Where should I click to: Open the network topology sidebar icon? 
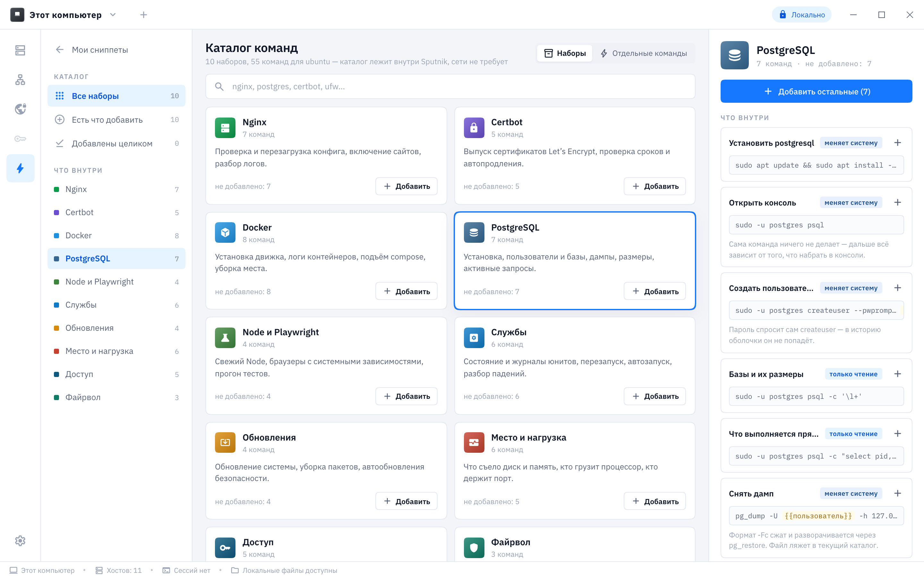pos(20,80)
